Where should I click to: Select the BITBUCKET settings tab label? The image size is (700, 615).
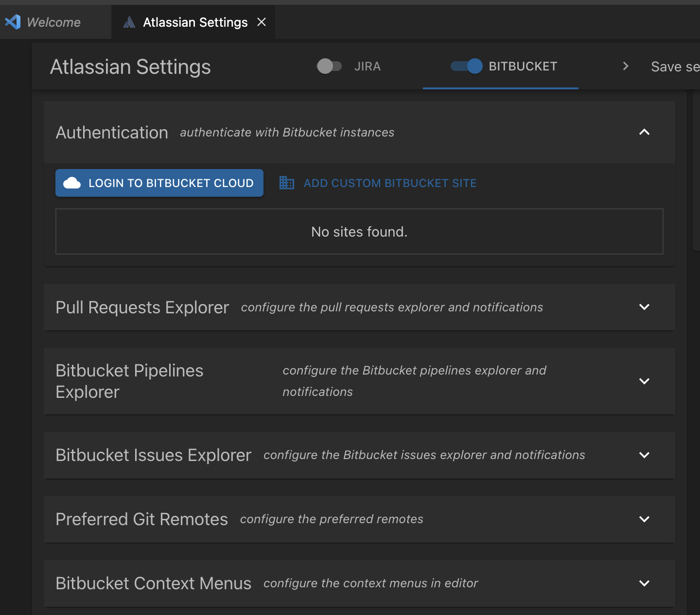point(523,67)
